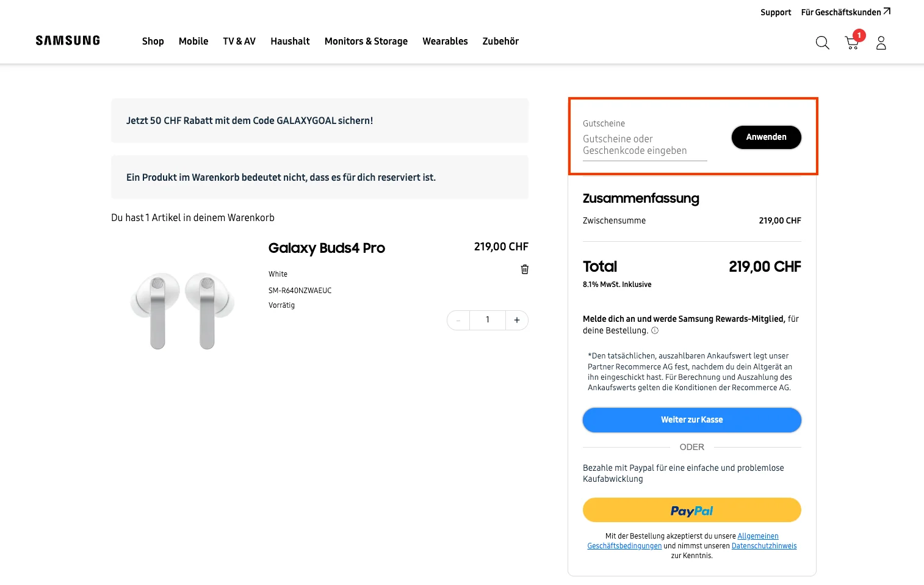This screenshot has width=924, height=585.
Task: Open Allgemeinen Geschäftsbedingungen link
Action: coord(624,546)
